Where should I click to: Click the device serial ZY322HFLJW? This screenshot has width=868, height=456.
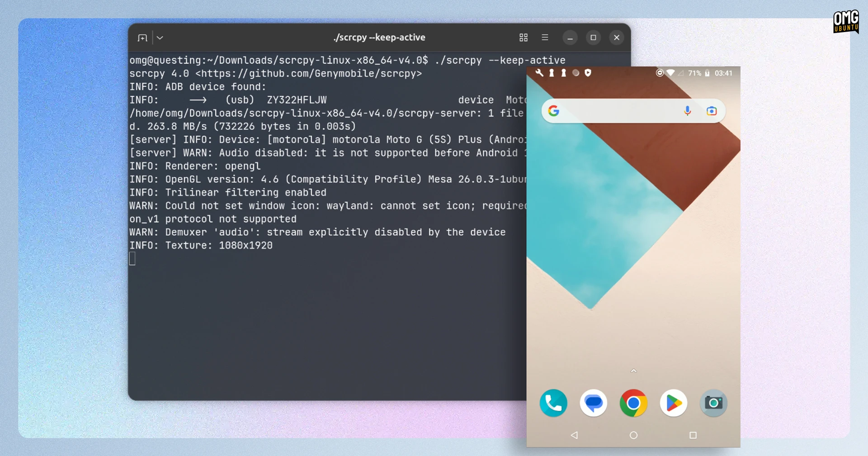(297, 100)
